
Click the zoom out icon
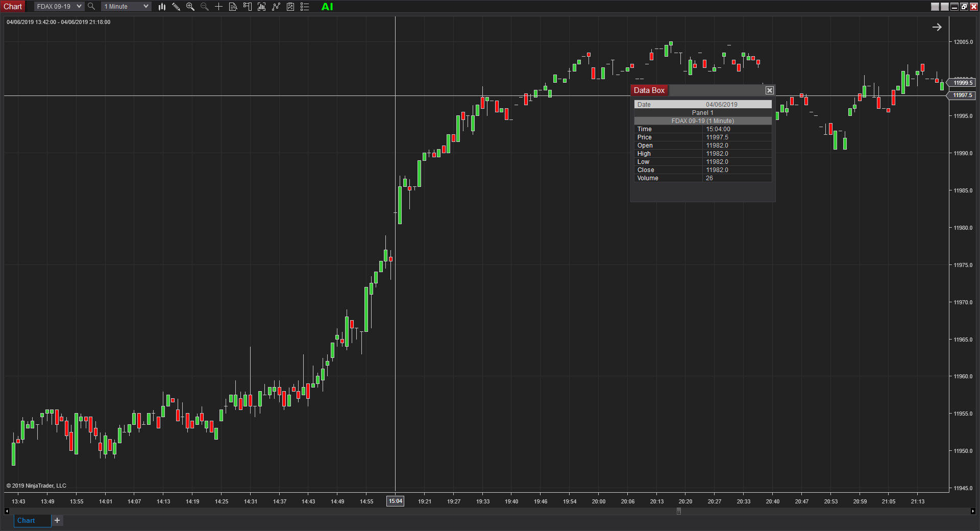coord(205,7)
